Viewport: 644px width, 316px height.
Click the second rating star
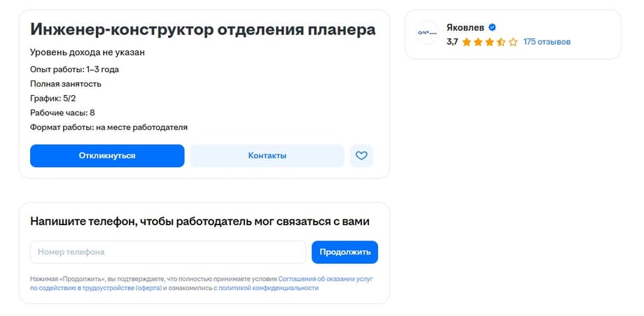tap(478, 42)
